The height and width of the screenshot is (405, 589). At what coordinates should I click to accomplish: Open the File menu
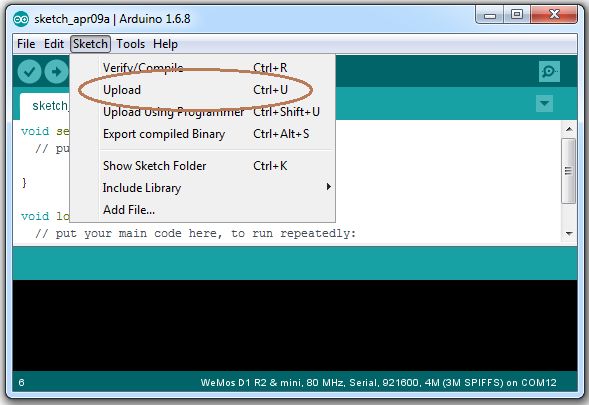tap(26, 44)
